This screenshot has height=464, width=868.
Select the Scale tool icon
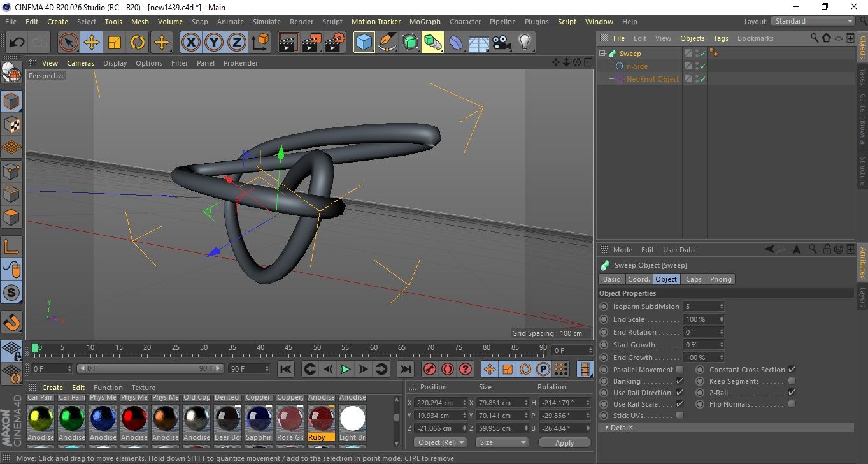(x=115, y=43)
